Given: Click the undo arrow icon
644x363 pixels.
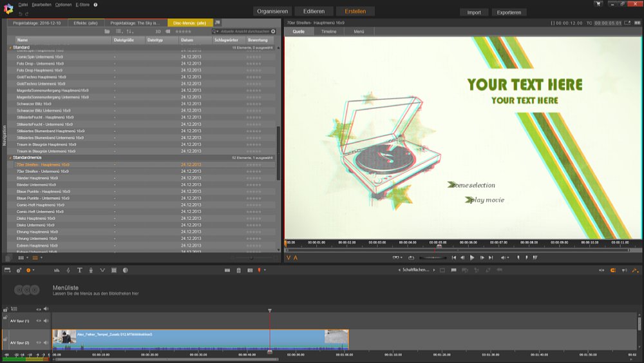Looking at the screenshot, I should 20,14.
